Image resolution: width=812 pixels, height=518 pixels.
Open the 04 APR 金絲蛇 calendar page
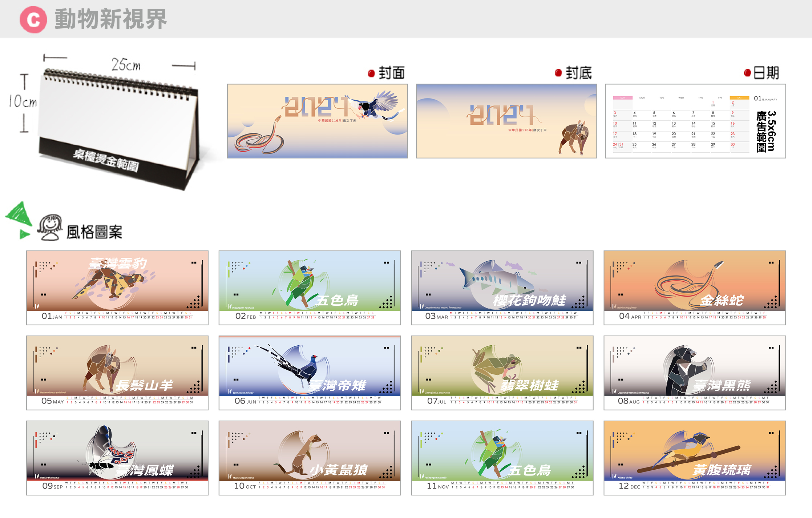pyautogui.click(x=695, y=288)
